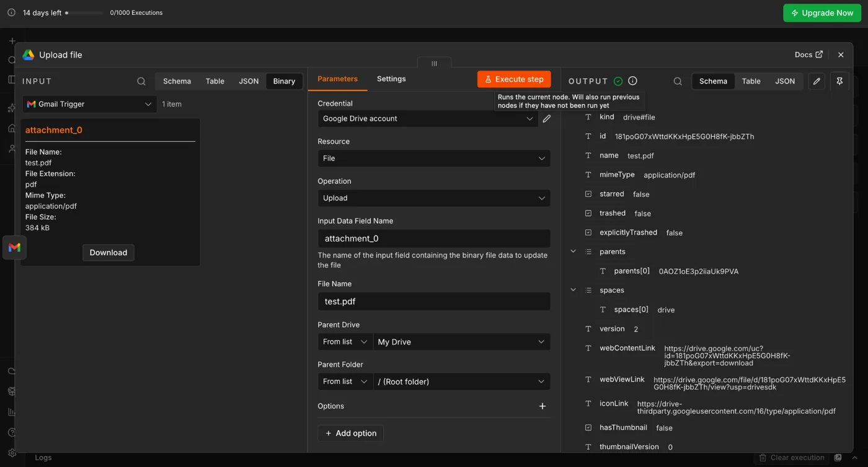Click the Google Drive node icon in header
This screenshot has width=868, height=467.
click(29, 55)
